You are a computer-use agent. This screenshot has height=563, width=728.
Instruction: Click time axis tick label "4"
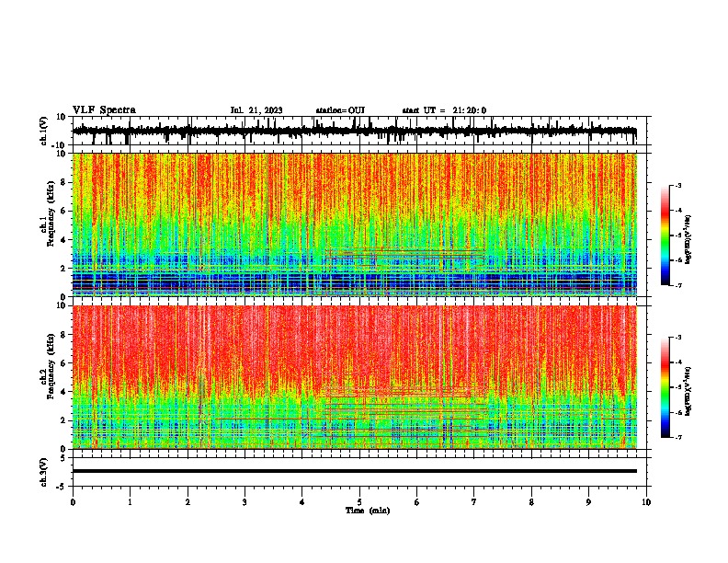[302, 502]
